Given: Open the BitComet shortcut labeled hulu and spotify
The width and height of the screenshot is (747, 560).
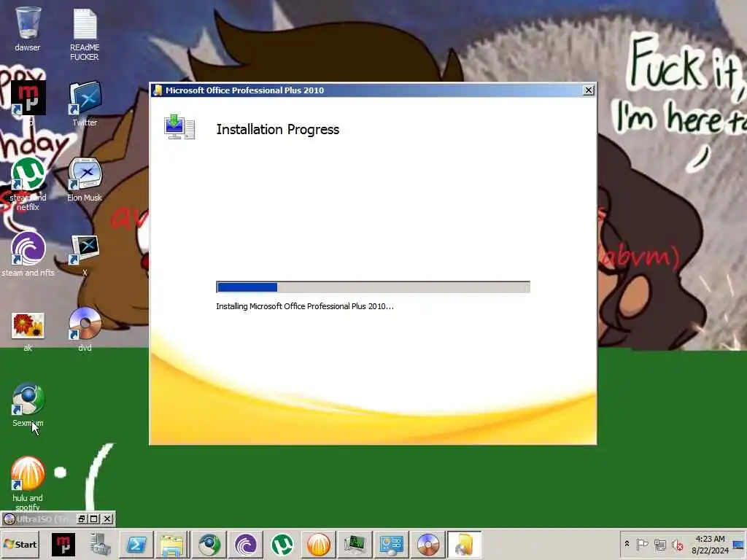Looking at the screenshot, I should tap(28, 473).
